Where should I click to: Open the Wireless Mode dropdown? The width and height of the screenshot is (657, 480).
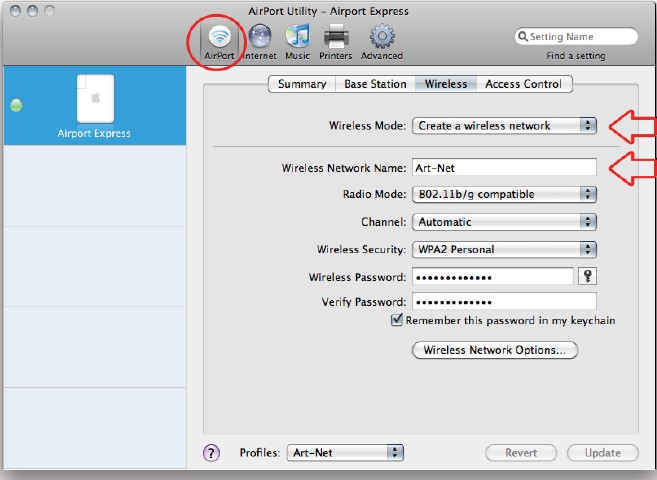(504, 126)
